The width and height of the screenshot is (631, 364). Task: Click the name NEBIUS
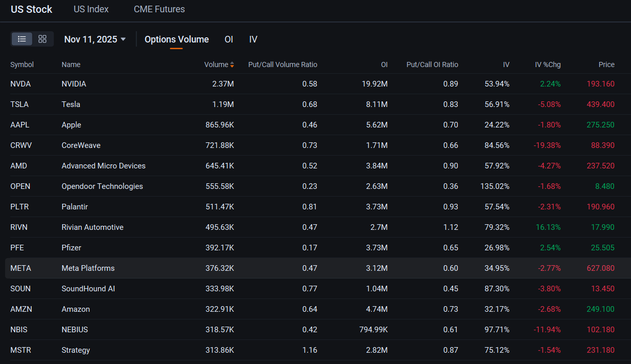tap(75, 330)
